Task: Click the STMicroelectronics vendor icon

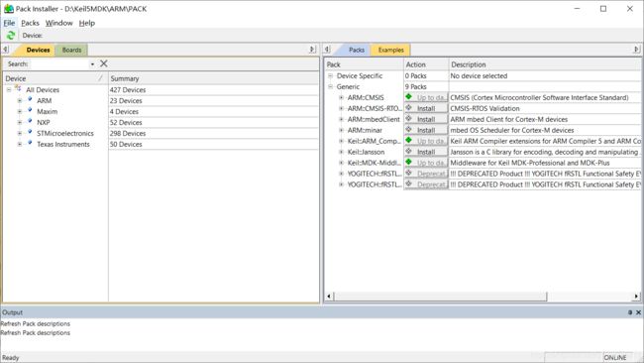Action: point(30,132)
